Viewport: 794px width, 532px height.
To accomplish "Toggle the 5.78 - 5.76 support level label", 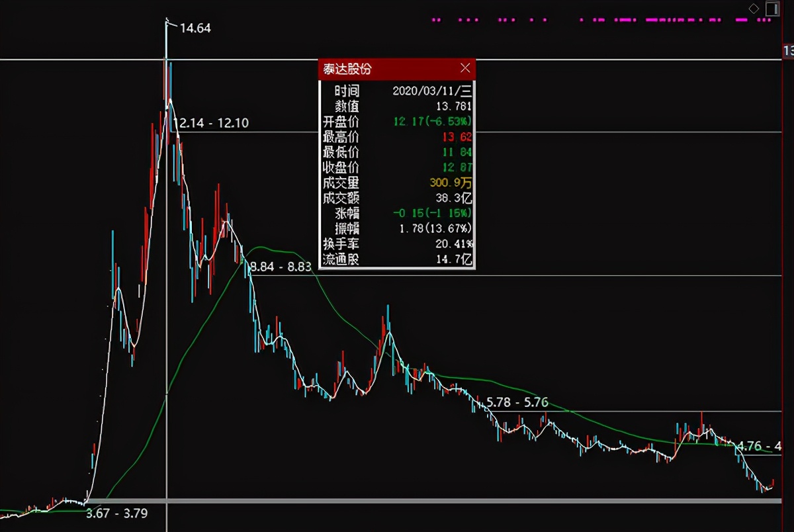I will (517, 401).
